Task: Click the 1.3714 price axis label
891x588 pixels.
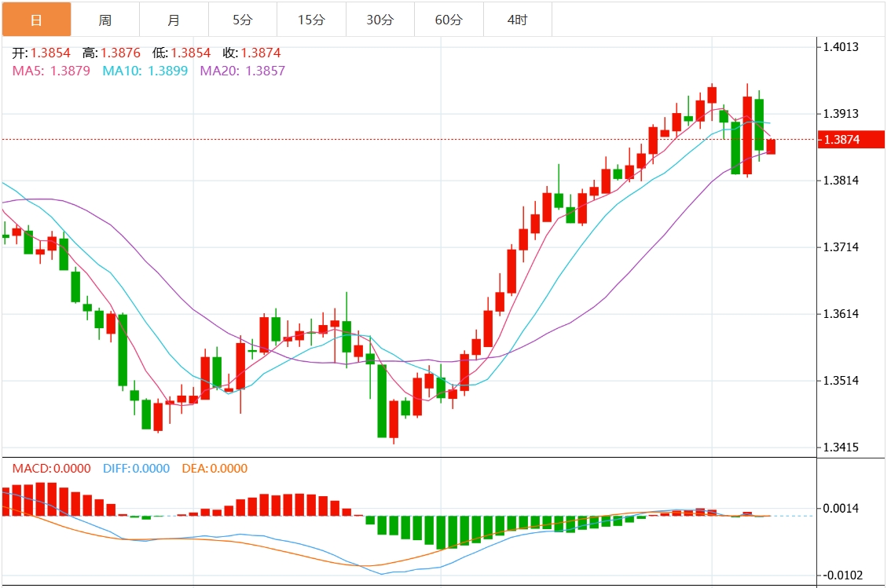Action: pos(841,247)
